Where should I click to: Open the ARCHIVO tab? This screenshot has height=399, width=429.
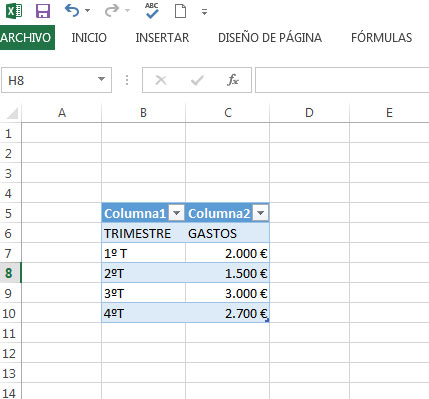[x=27, y=37]
